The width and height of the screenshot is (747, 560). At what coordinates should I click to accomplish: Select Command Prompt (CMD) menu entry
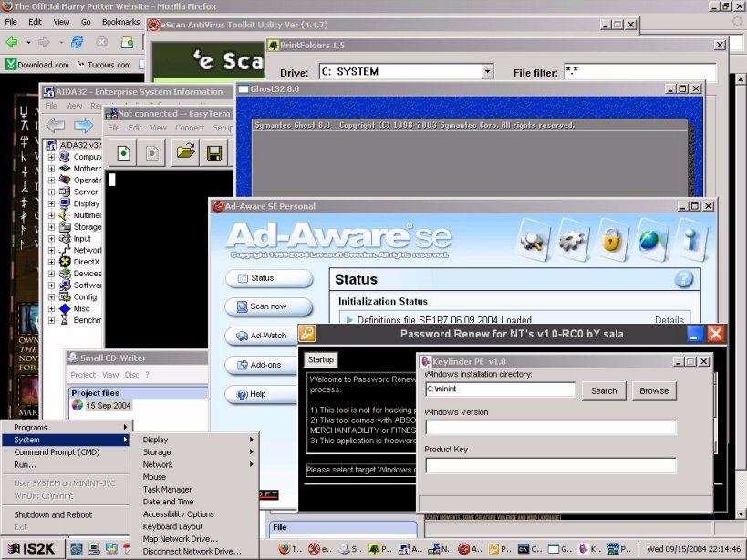pyautogui.click(x=66, y=451)
